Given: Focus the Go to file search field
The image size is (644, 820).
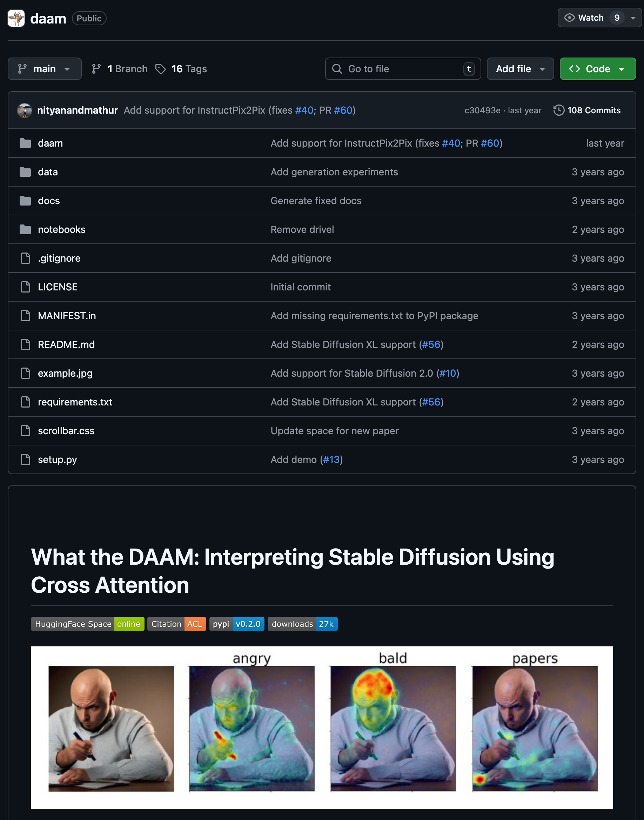Looking at the screenshot, I should (403, 69).
